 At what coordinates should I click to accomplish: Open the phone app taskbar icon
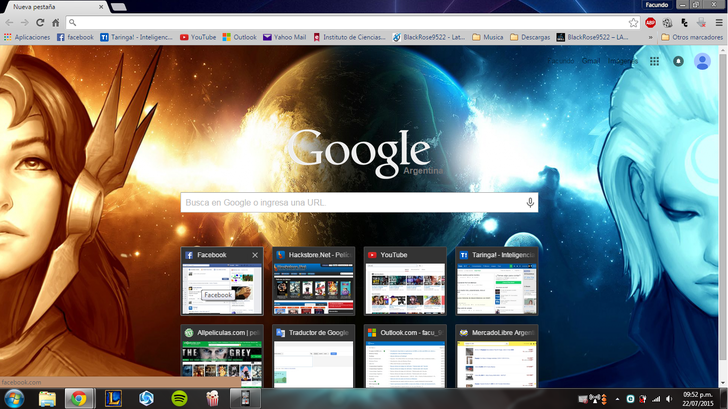(x=245, y=399)
